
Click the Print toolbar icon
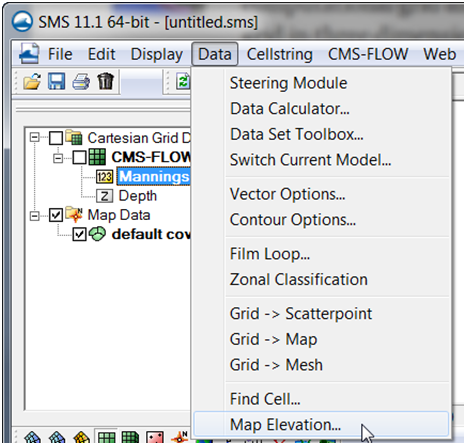pyautogui.click(x=81, y=82)
